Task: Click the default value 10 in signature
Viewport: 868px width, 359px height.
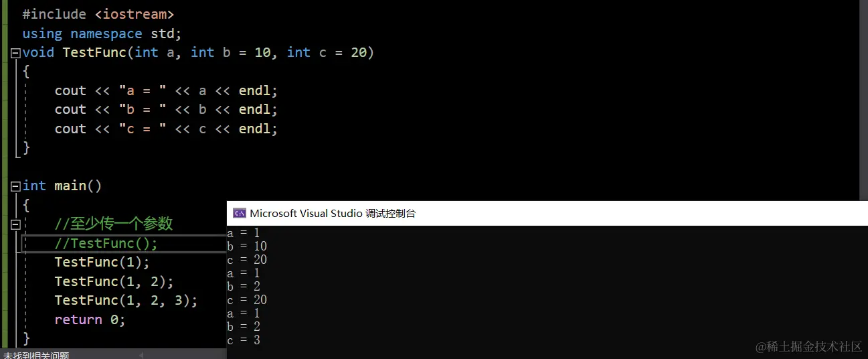Action: (x=262, y=52)
